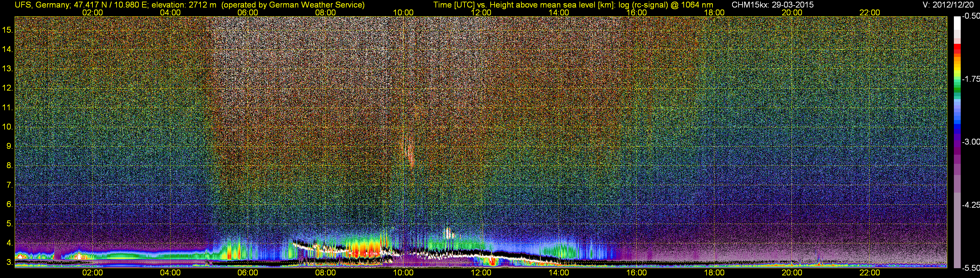Click the color scale value -4.25

(971, 205)
